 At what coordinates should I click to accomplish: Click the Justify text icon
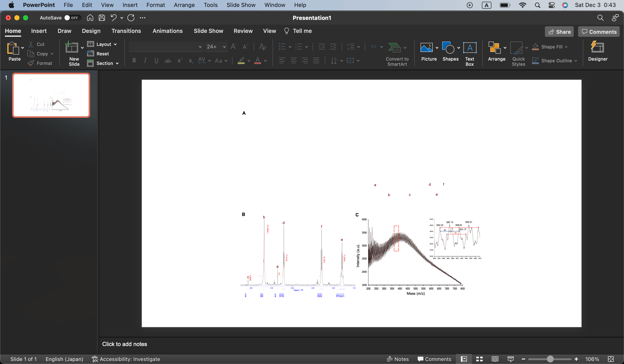(x=316, y=61)
